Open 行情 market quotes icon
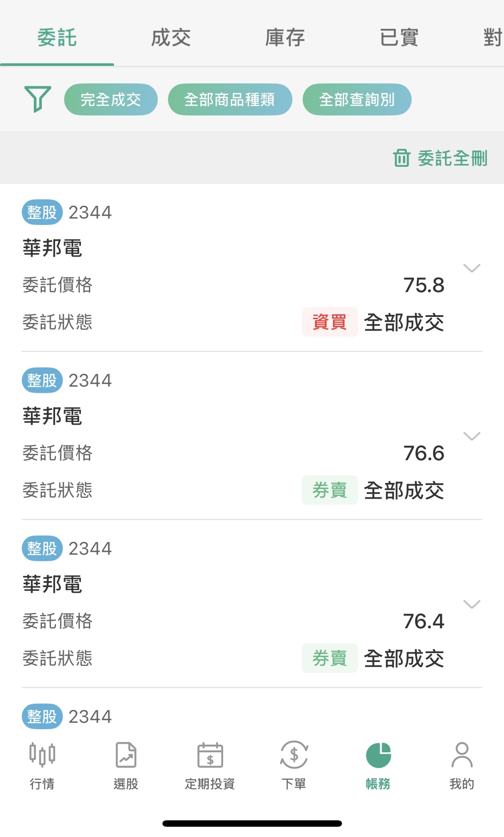The image size is (504, 837). (42, 755)
